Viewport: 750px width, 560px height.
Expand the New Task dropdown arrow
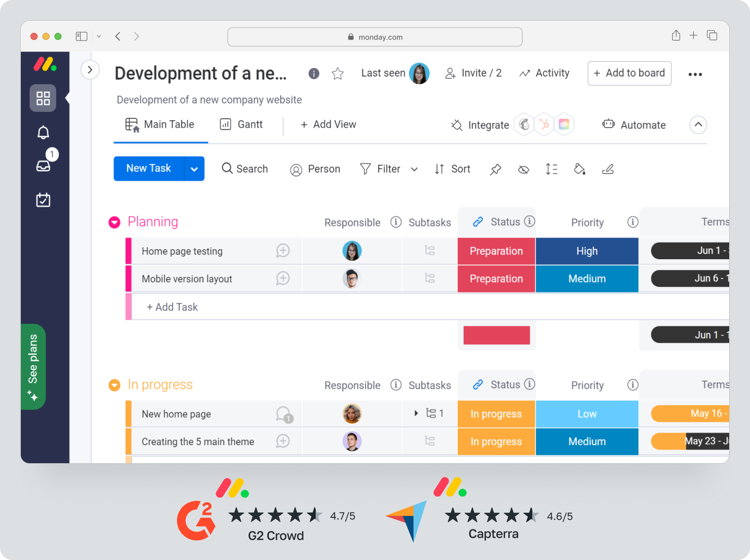(x=194, y=169)
